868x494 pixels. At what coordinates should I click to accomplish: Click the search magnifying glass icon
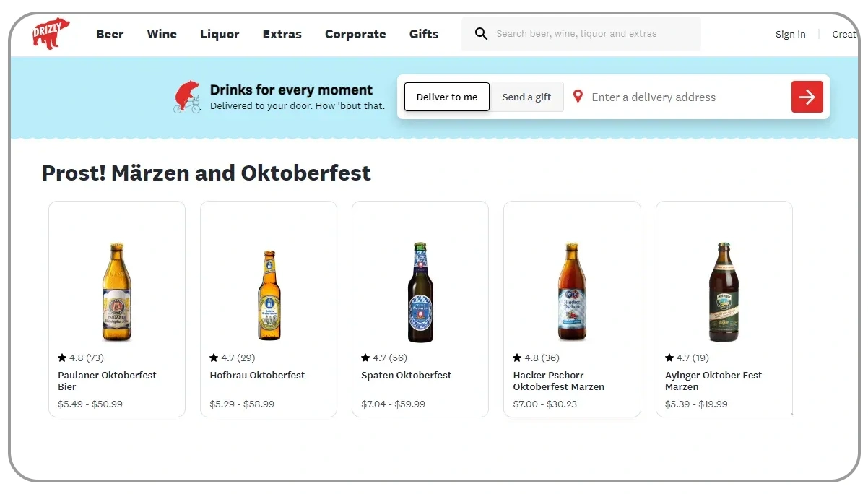pyautogui.click(x=481, y=33)
